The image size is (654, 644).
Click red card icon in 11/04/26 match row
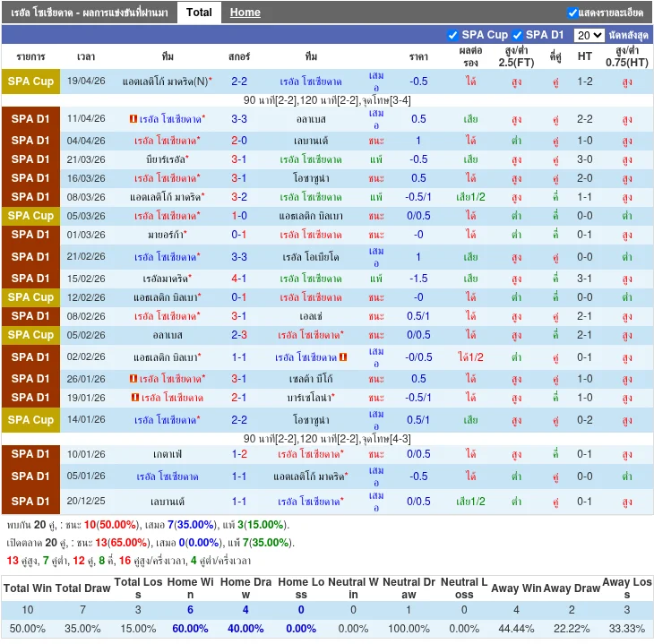pyautogui.click(x=133, y=119)
